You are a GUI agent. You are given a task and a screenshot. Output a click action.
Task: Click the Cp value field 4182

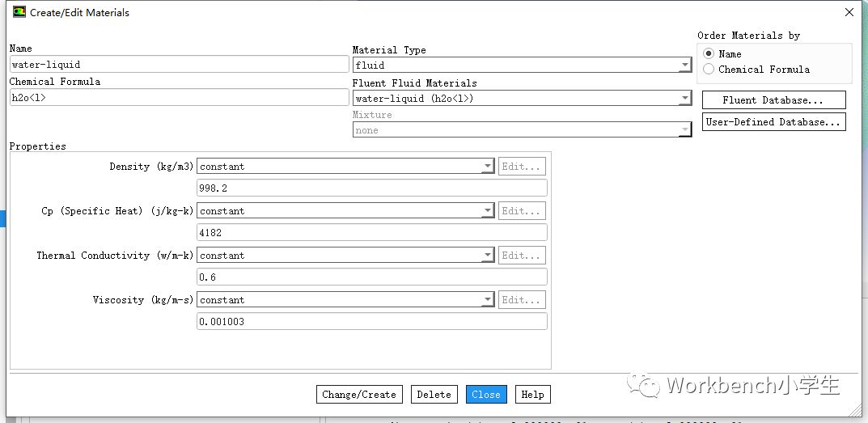tap(372, 233)
